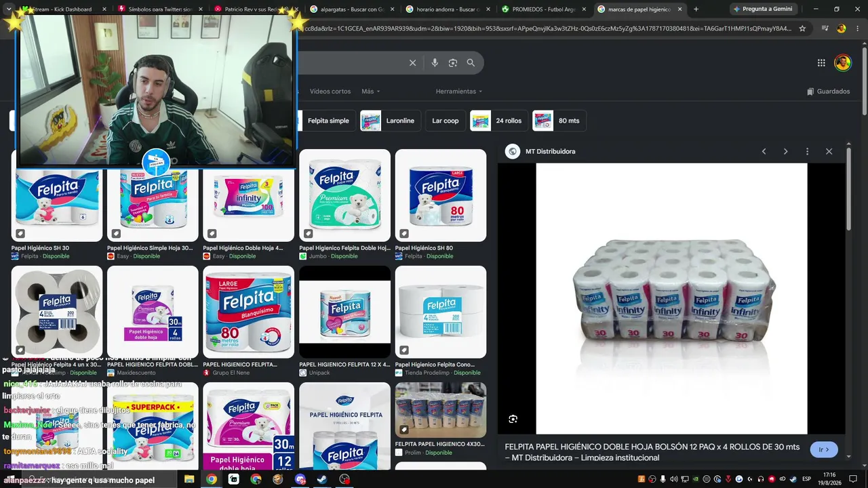Screen dimensions: 868x488
Task: Open the 'FELPITA PAPEL HIGIÉNICO DOBLE HOJA BOLSÓN' title link
Action: (652, 452)
